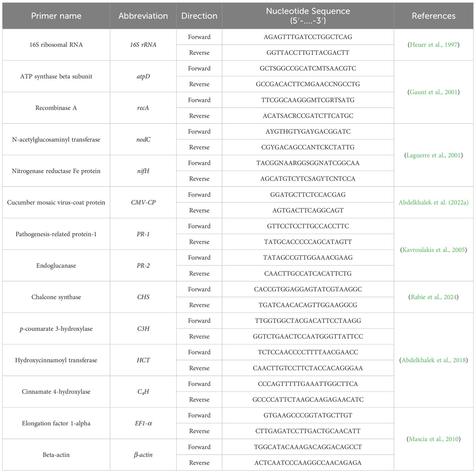Open the Kavroulakis et al., 2005 citation
476x473 pixels.
[433, 250]
